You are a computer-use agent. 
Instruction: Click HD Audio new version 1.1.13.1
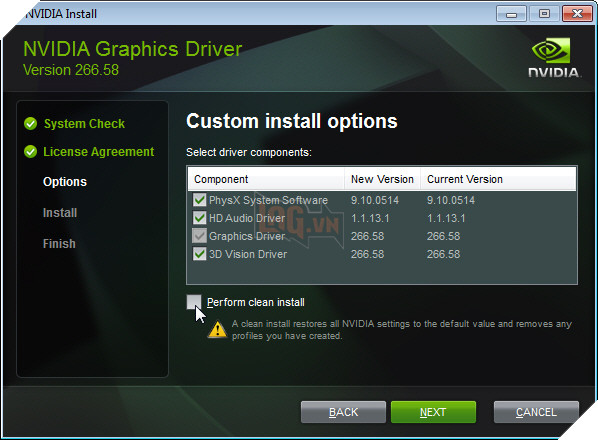pos(370,218)
